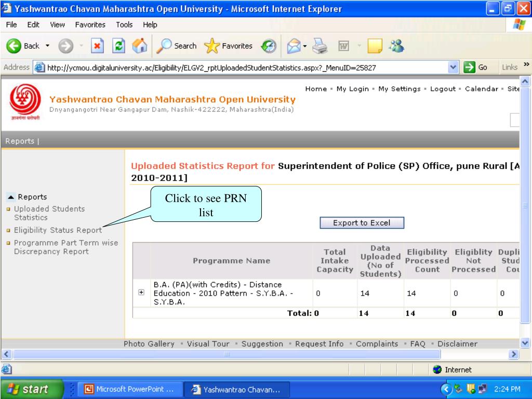
Task: Open the yellow note Discuss icon
Action: [x=375, y=46]
